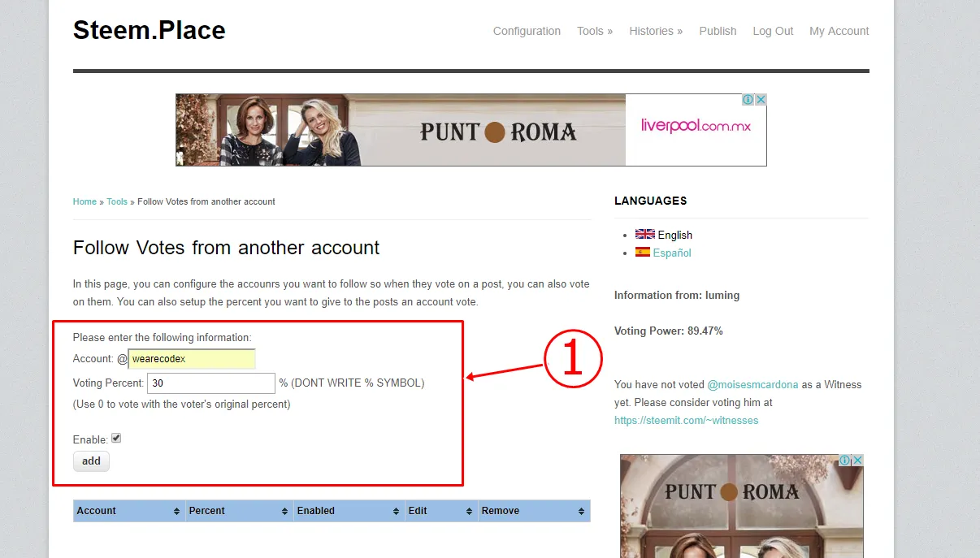
Task: Open the Tools » menu
Action: pos(595,31)
